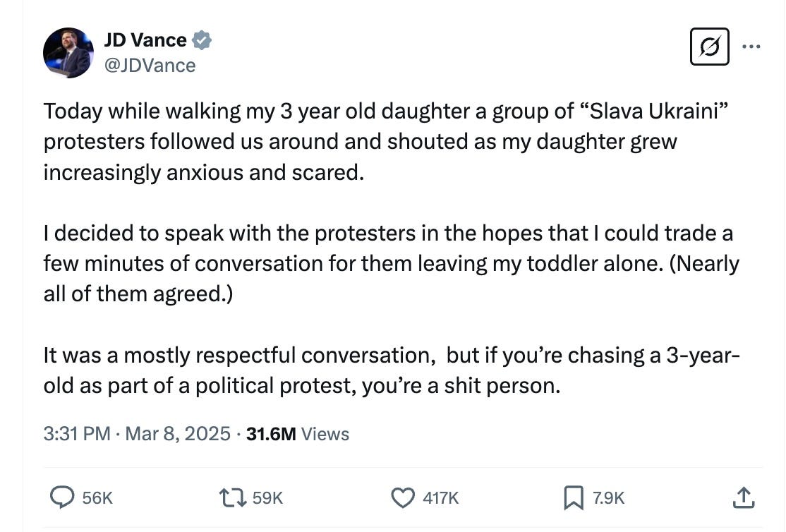This screenshot has width=786, height=532.
Task: Click the 417K like count
Action: click(x=440, y=497)
